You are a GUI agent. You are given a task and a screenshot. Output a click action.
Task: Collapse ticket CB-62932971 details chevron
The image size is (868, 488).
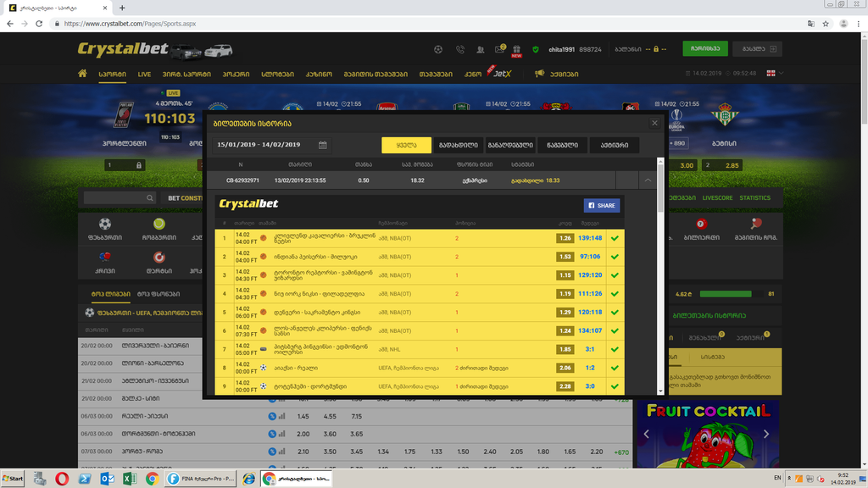(648, 180)
